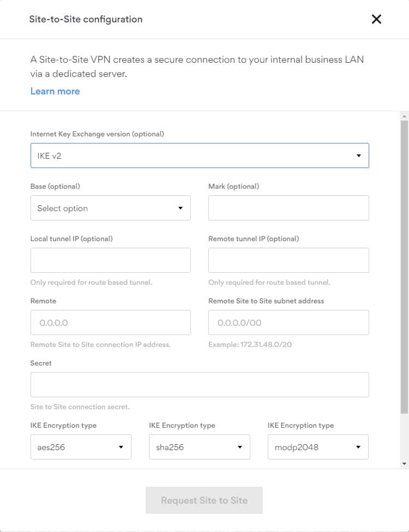Open the Learn more link
The height and width of the screenshot is (532, 409).
point(55,91)
